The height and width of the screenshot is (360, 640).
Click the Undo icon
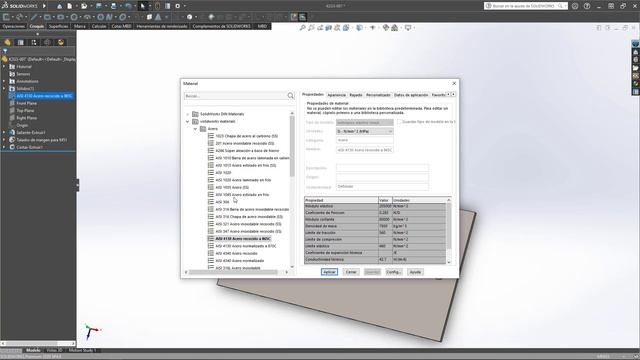click(x=128, y=6)
